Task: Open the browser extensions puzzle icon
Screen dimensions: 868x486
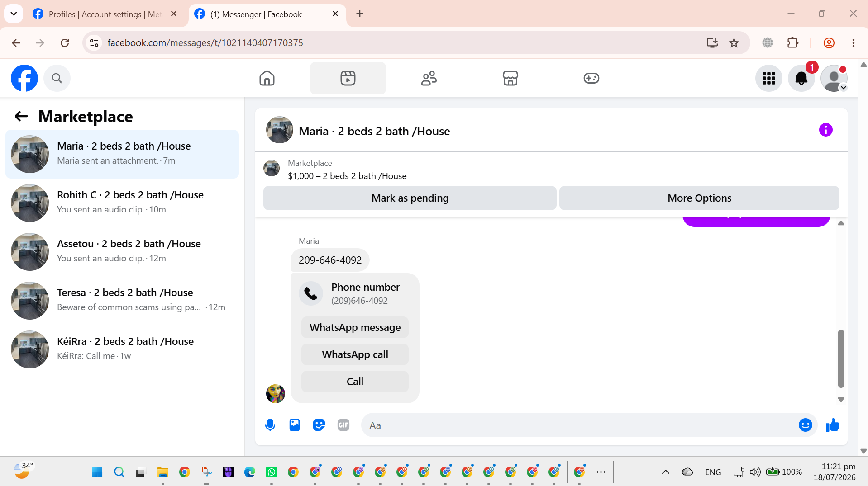Action: click(x=793, y=43)
